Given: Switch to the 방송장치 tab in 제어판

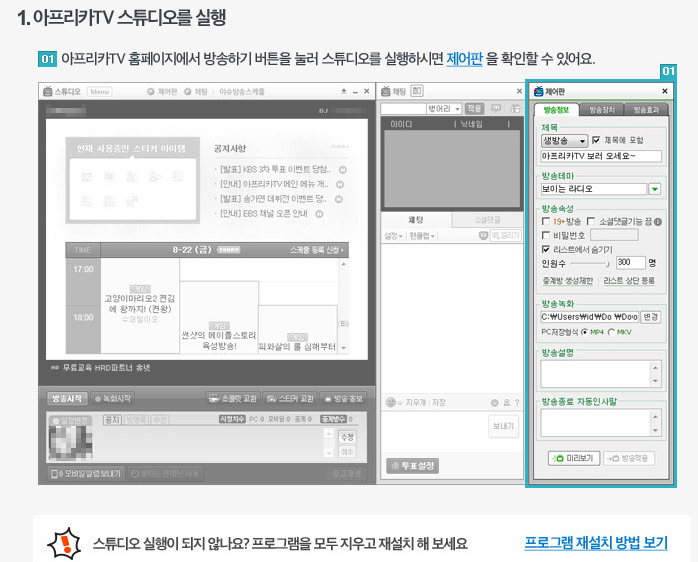Looking at the screenshot, I should click(x=602, y=110).
